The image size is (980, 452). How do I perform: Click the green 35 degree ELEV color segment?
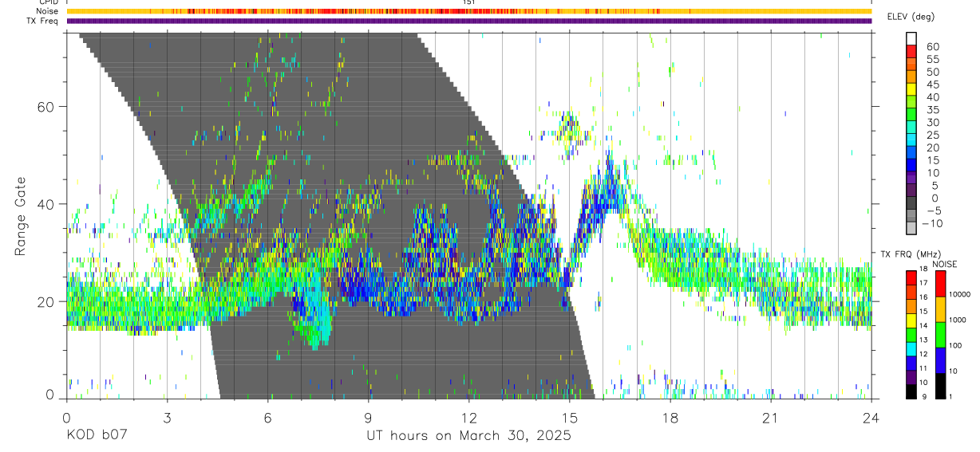pyautogui.click(x=911, y=115)
